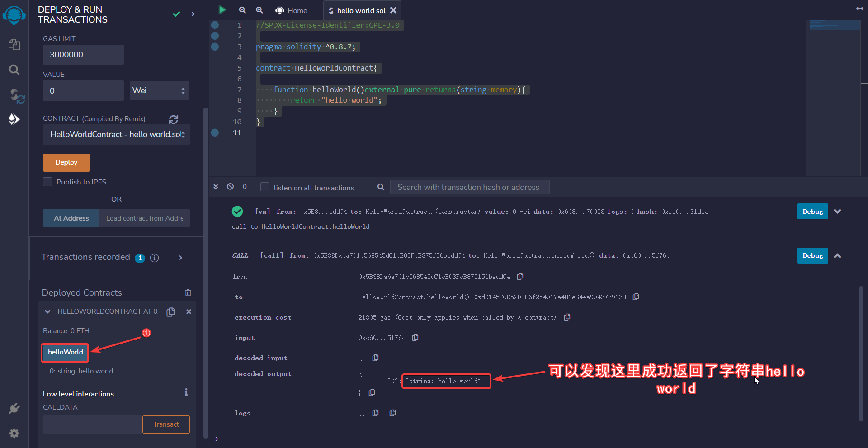Viewport: 868px width, 448px height.
Task: Click the zoom out magnifier icon
Action: click(242, 10)
